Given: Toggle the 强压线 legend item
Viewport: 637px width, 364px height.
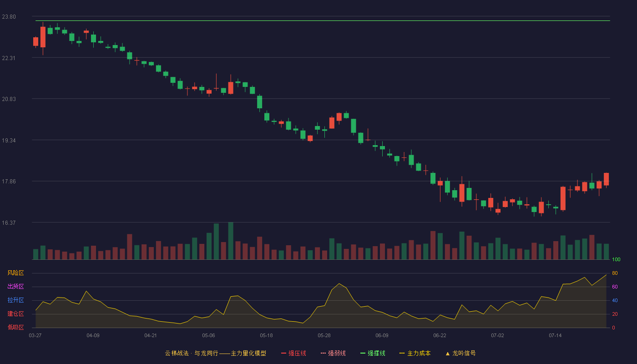Looking at the screenshot, I should [293, 353].
